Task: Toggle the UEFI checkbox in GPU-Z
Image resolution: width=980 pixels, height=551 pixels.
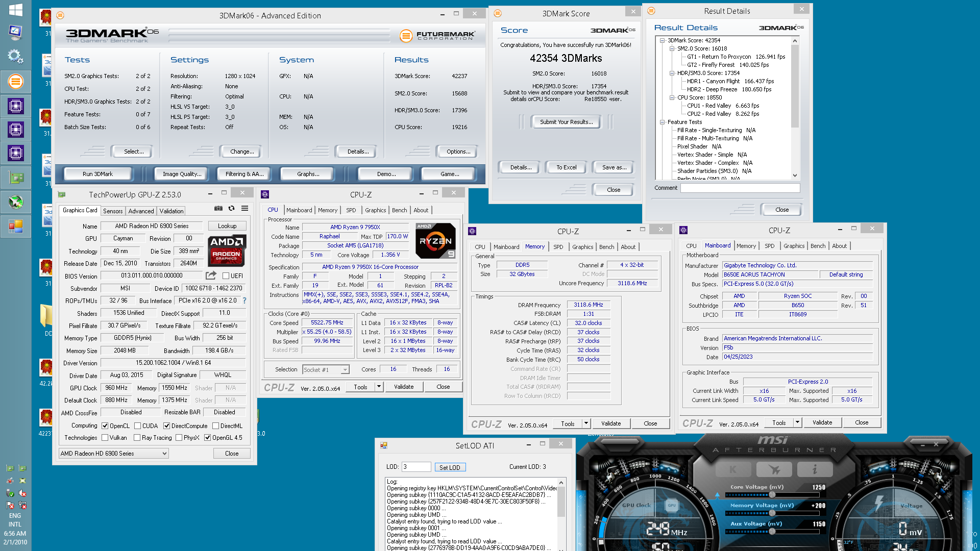Action: pos(226,276)
